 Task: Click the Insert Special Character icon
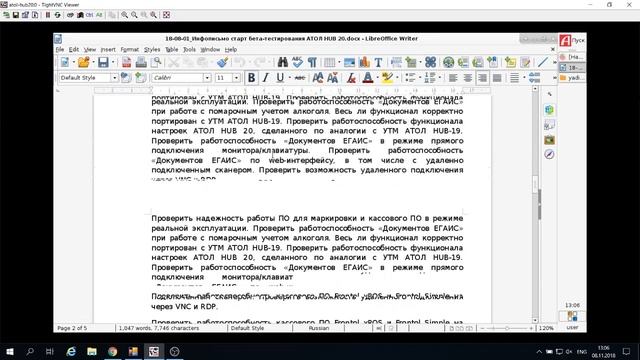[430, 62]
